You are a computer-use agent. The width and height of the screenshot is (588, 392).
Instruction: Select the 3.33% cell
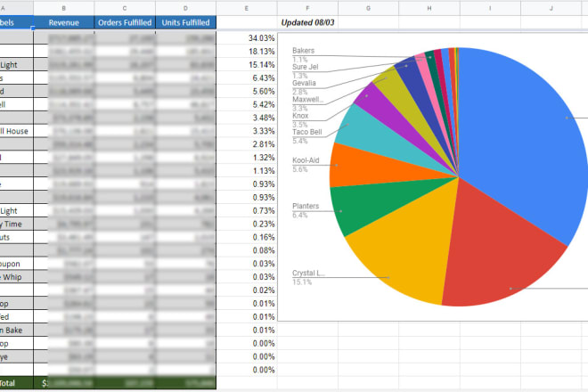click(x=247, y=131)
